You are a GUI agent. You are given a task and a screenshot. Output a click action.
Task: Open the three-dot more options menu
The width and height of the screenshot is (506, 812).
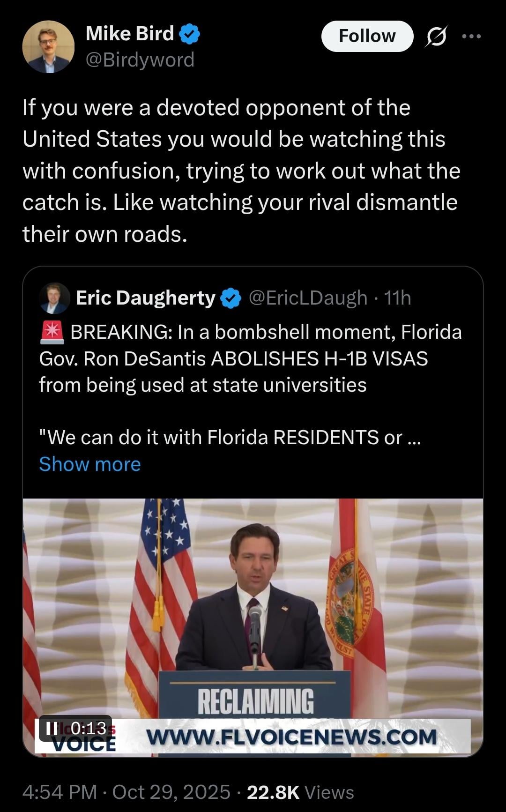point(471,36)
